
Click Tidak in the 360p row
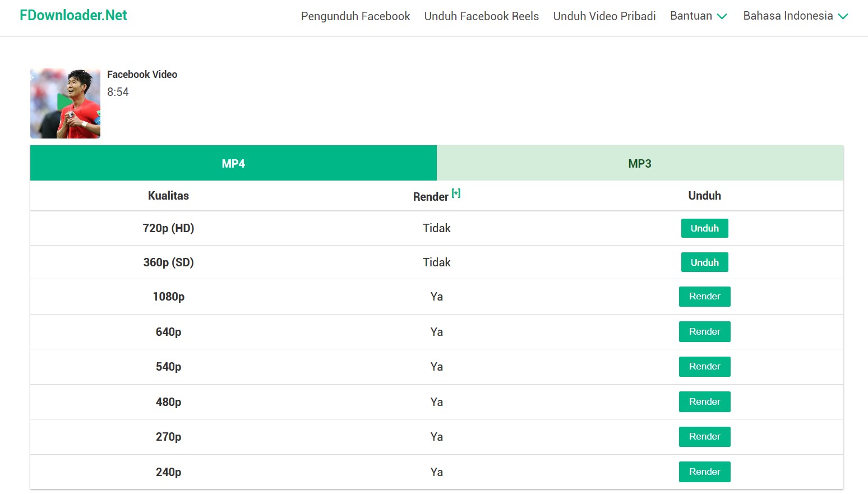point(437,262)
